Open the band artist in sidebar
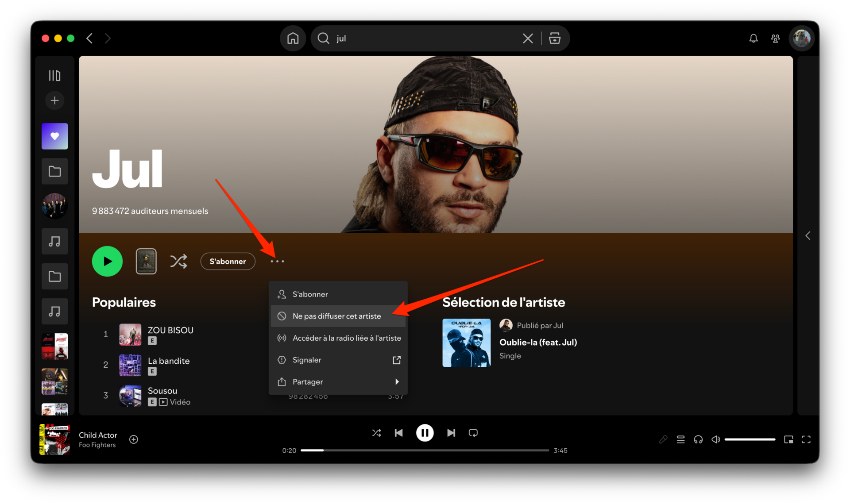Image resolution: width=850 pixels, height=504 pixels. coord(54,206)
